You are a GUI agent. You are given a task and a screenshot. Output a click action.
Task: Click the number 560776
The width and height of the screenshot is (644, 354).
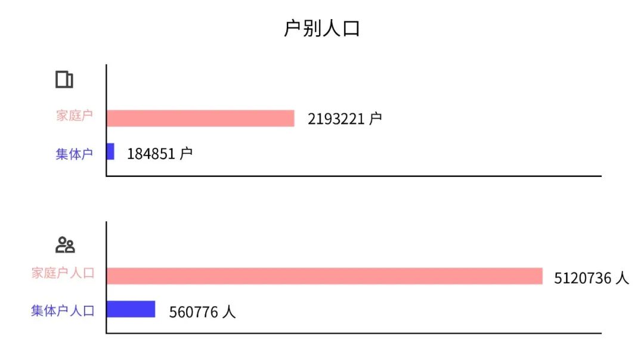click(x=193, y=312)
